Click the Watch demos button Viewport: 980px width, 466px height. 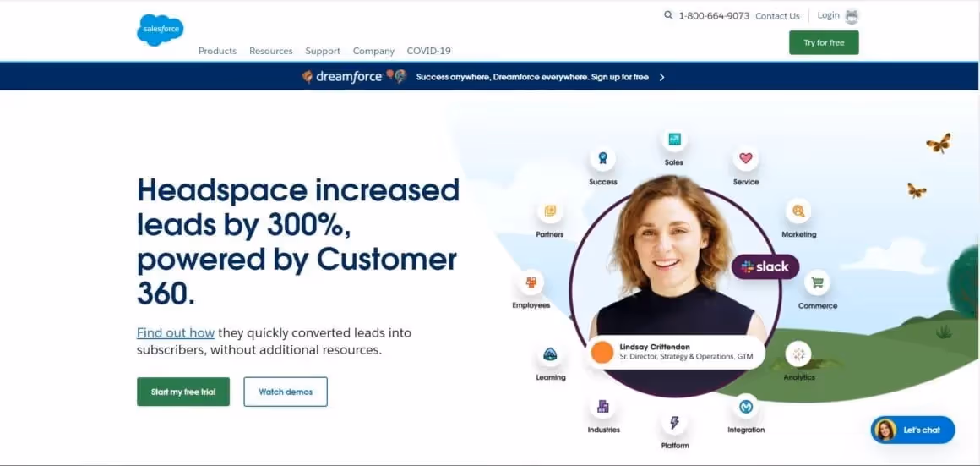coord(286,392)
